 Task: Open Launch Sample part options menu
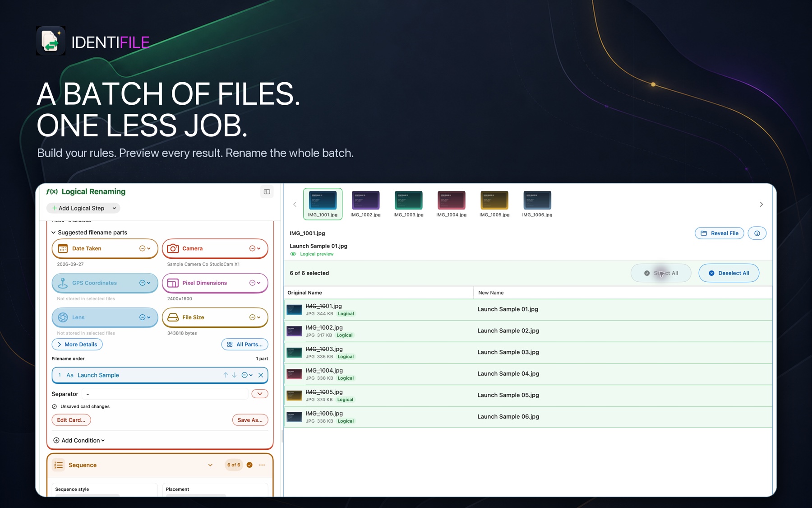tap(247, 375)
